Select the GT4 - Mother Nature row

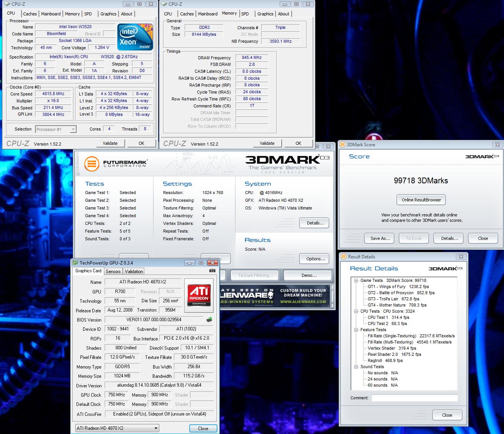(397, 305)
